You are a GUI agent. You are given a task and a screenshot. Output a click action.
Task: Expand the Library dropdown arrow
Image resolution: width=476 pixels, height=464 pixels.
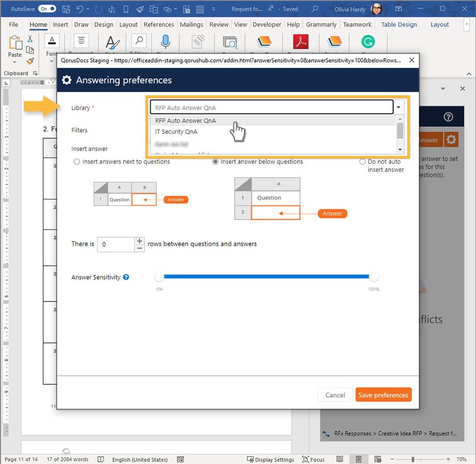tap(398, 107)
